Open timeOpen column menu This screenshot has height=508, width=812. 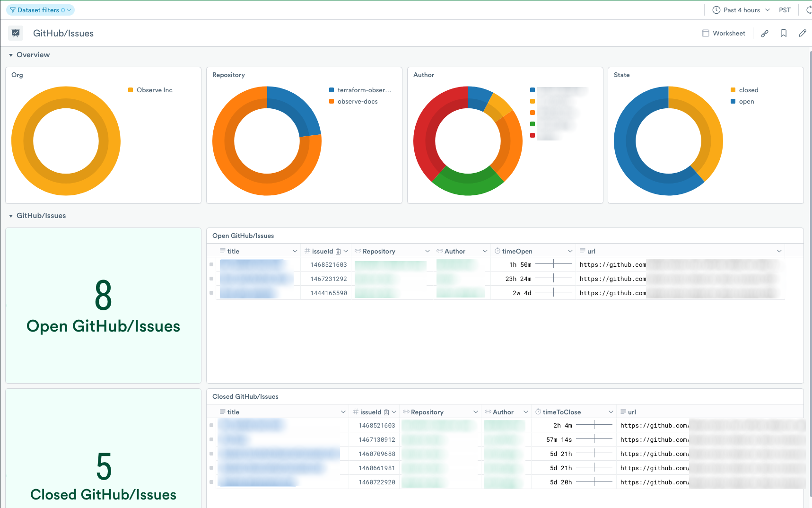tap(570, 251)
